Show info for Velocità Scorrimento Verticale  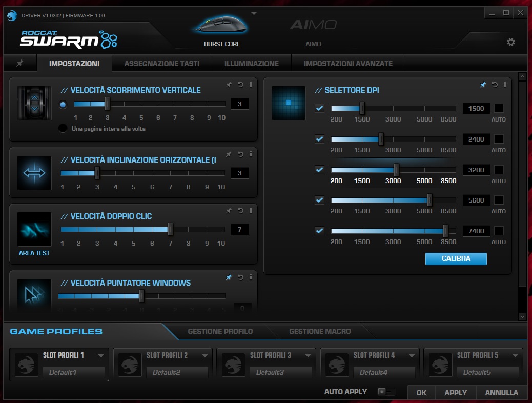(x=251, y=85)
